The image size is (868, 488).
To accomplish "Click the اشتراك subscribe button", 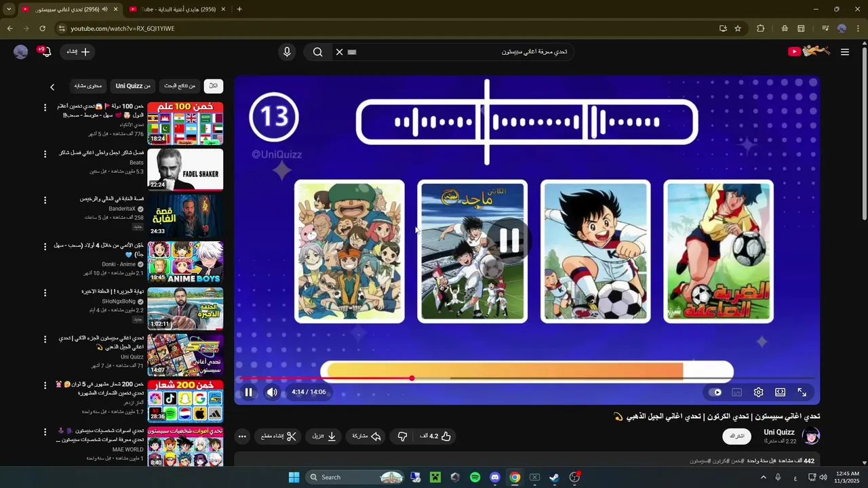I will coord(736,436).
